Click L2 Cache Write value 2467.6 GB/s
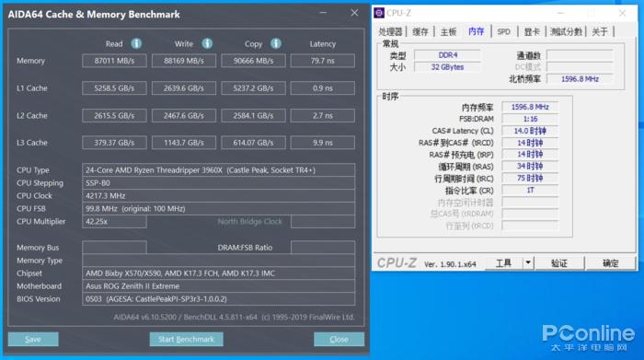Viewport: 644px width, 360px height. [184, 115]
